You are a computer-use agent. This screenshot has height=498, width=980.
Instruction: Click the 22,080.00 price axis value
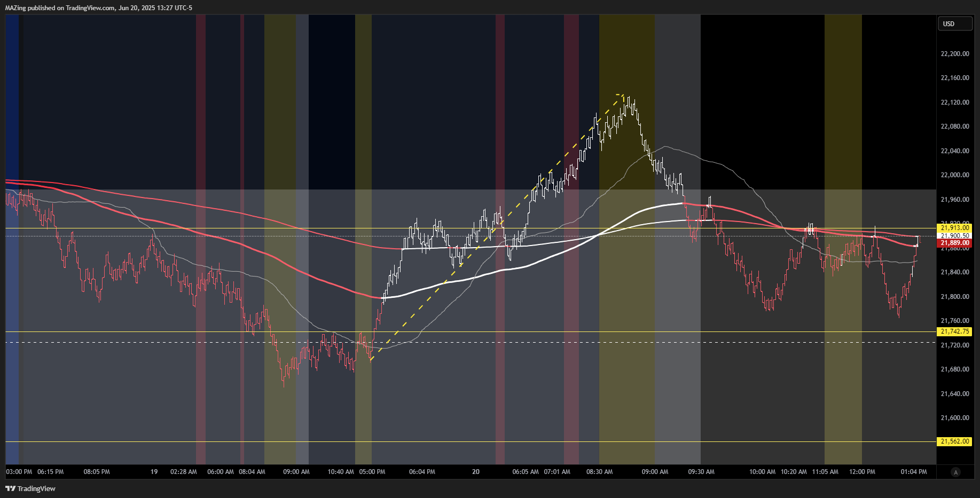955,127
